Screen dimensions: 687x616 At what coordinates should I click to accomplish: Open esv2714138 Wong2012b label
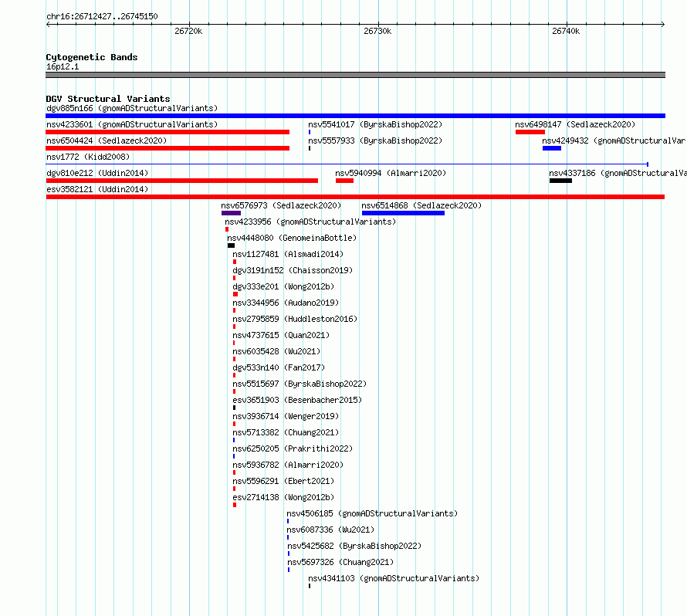283,497
